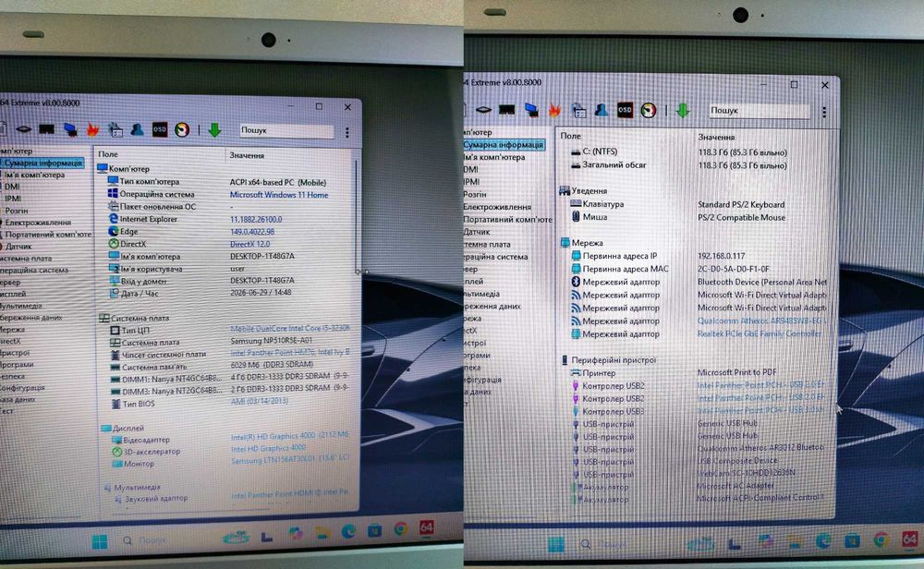Select Сумарна інформація tree item in right photo
Screen dimensions: 924x569
[503, 144]
